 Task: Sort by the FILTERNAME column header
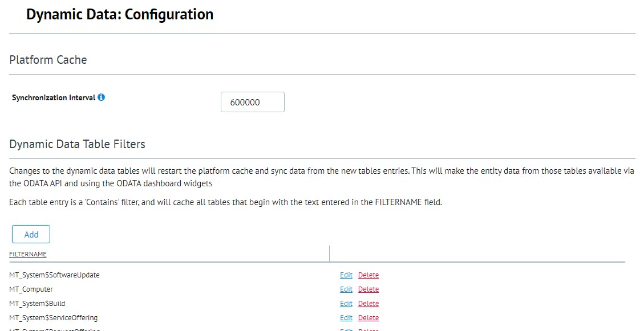tap(28, 254)
